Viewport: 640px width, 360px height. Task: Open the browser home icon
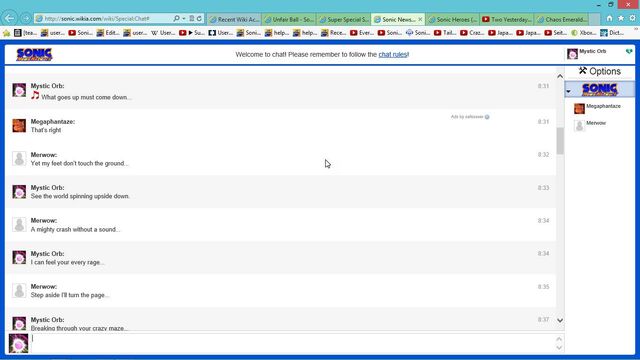(x=609, y=18)
